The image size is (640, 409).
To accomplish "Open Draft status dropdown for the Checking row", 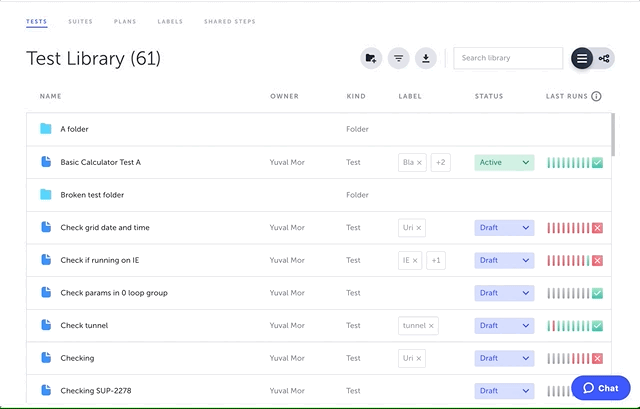I will [x=504, y=358].
